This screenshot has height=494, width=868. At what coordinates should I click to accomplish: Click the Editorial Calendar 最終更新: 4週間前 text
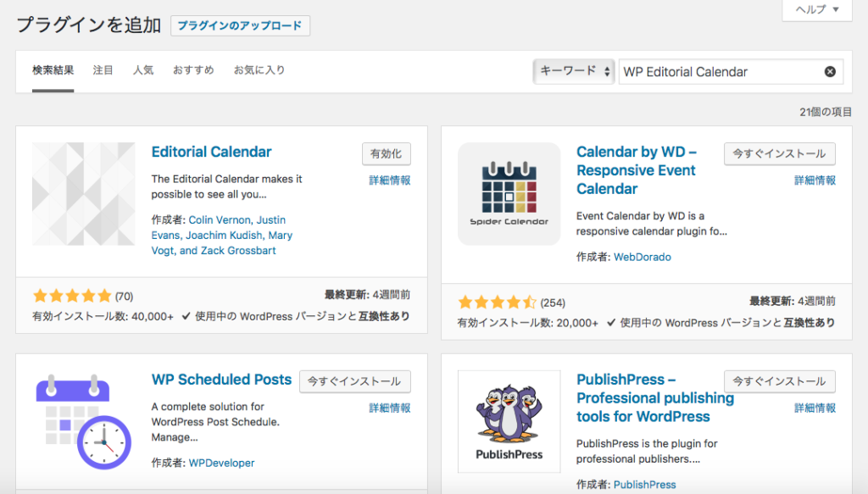[367, 295]
